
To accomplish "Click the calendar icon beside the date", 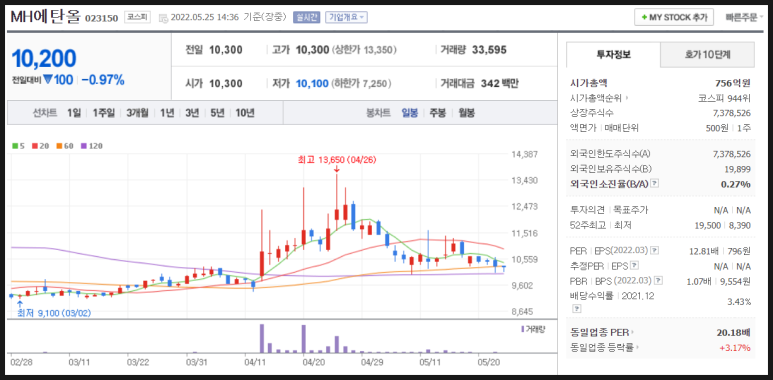I will point(163,18).
